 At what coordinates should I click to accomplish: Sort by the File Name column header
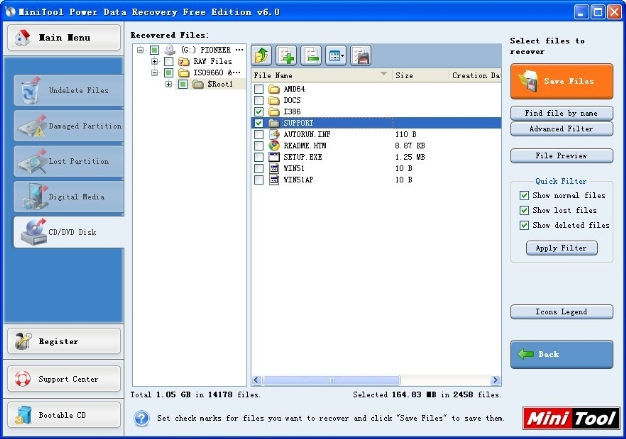coord(321,75)
